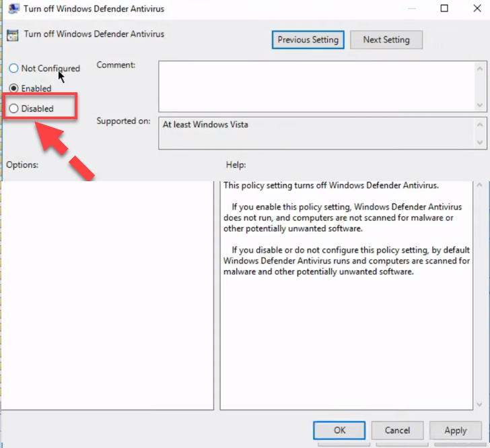Go to the Next Setting
Screen dimensions: 490x448
click(x=386, y=40)
